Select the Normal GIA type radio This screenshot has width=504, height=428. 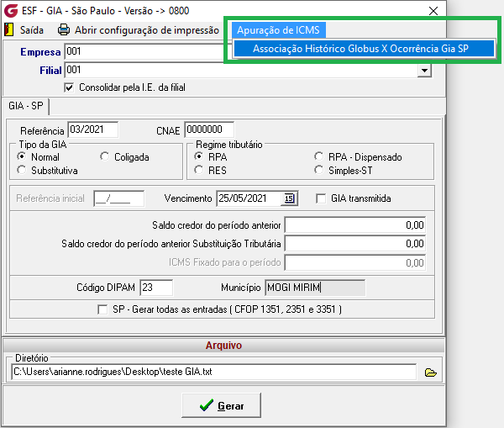pyautogui.click(x=22, y=156)
